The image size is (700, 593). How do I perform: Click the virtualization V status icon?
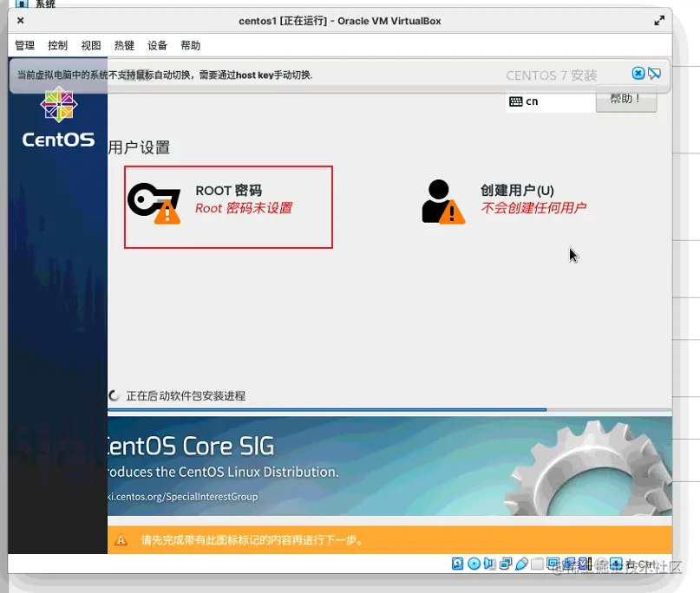tap(586, 564)
